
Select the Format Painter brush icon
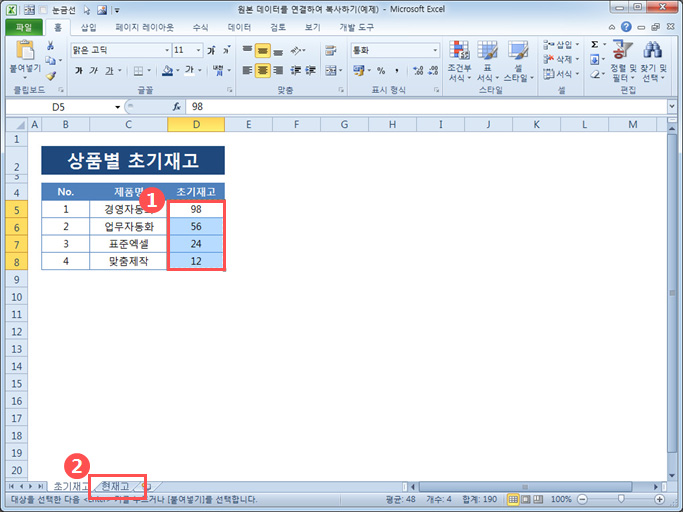tap(51, 75)
